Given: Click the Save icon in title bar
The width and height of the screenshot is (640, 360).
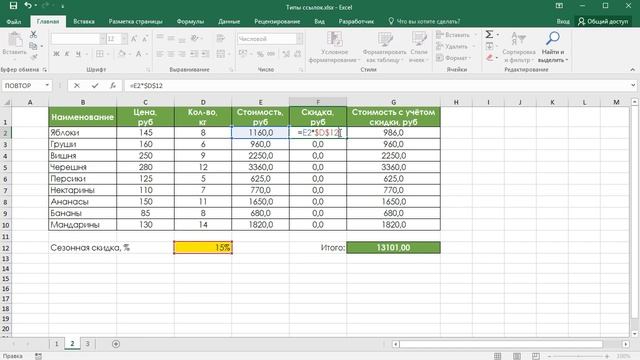Looking at the screenshot, I should 13,6.
